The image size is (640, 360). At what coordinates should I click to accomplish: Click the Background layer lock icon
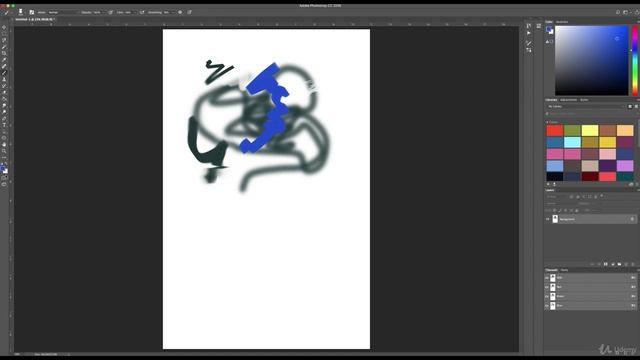[632, 219]
